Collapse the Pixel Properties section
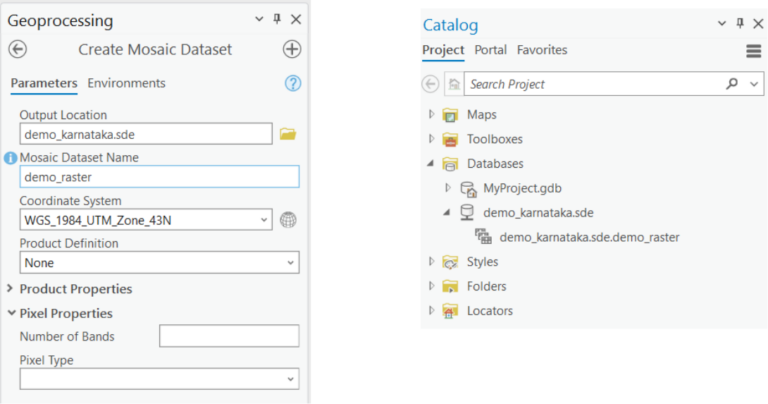The width and height of the screenshot is (768, 404). click(10, 313)
